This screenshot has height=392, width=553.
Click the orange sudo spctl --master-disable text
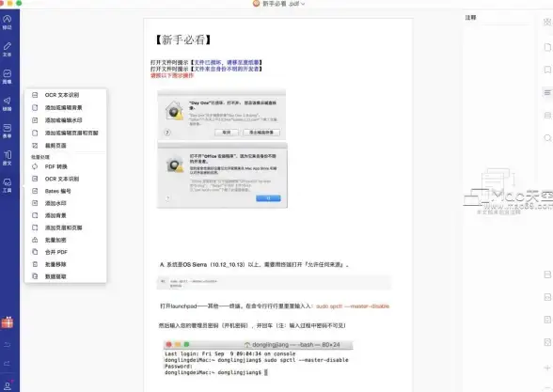[353, 306]
